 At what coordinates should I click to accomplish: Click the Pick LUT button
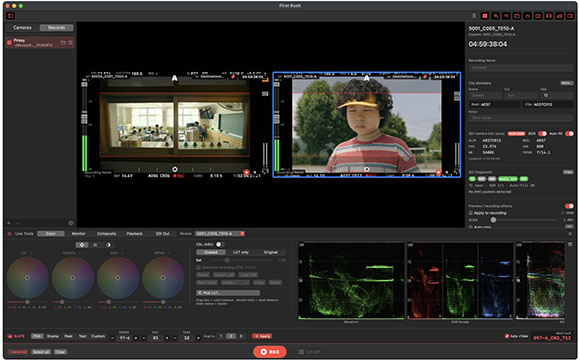pyautogui.click(x=228, y=293)
